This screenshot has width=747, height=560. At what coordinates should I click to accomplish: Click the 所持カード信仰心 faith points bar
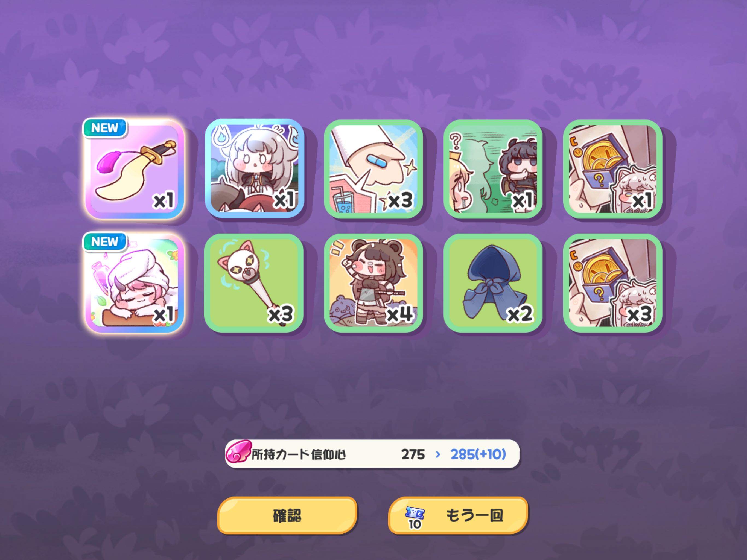[x=372, y=454]
